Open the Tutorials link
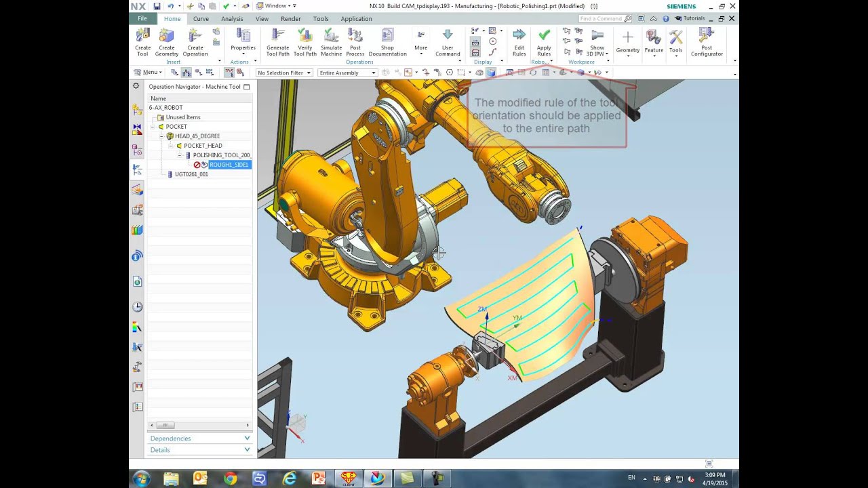This screenshot has width=868, height=488. point(689,18)
